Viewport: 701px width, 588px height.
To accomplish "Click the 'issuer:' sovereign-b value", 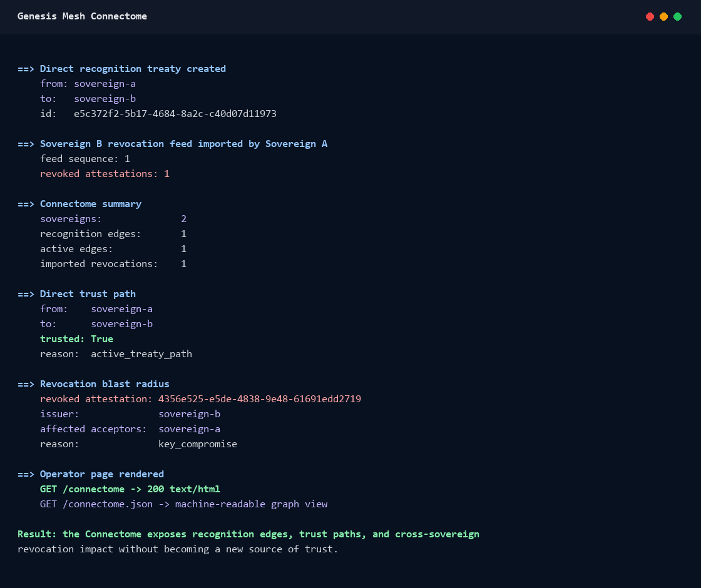I will tap(189, 414).
